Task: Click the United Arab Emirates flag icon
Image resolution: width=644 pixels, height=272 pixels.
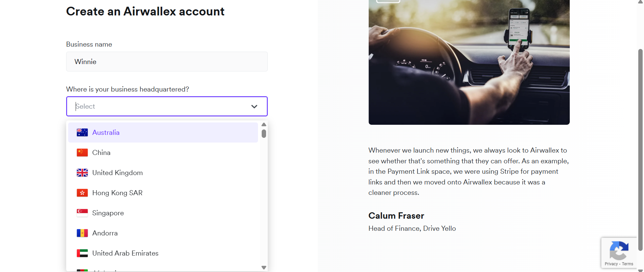Action: pyautogui.click(x=82, y=253)
